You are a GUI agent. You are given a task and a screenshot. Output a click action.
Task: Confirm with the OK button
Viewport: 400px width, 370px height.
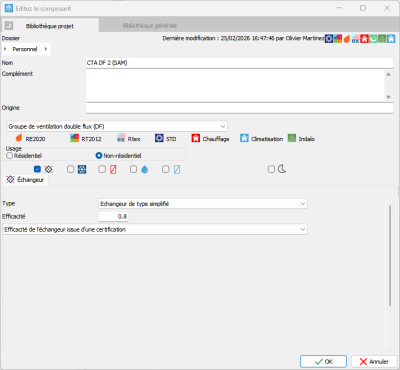coord(323,361)
